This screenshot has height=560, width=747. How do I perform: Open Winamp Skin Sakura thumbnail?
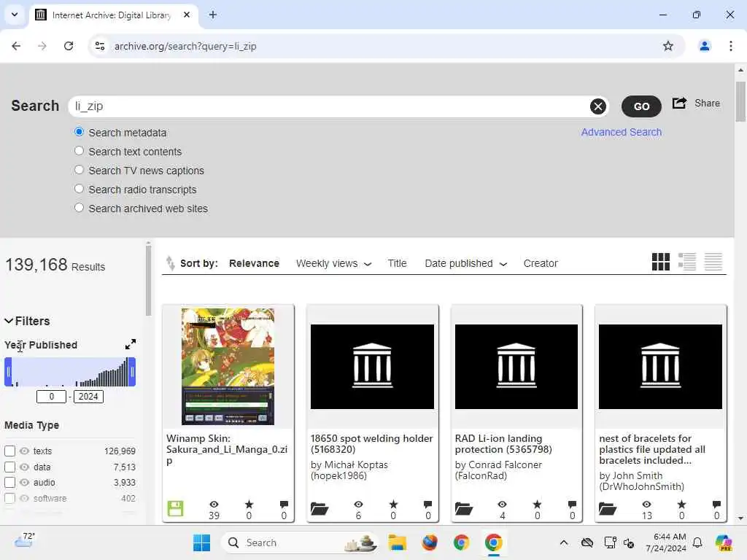[228, 366]
